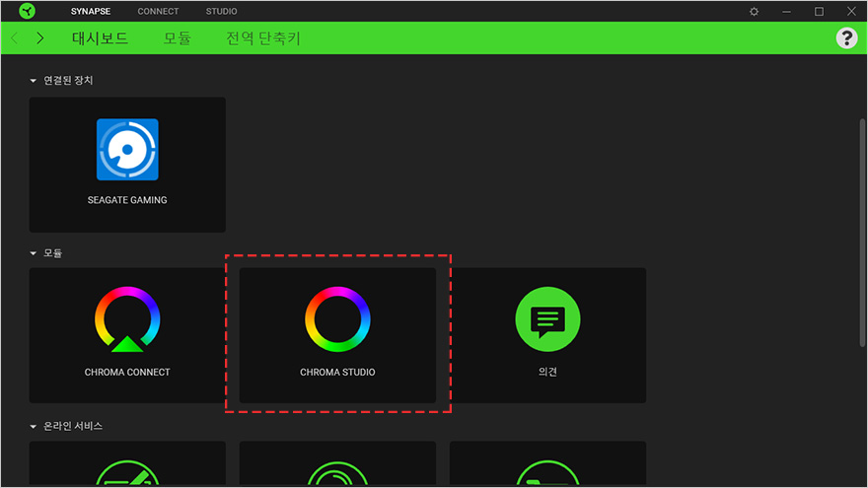The height and width of the screenshot is (488, 868).
Task: Click the vertical scrollbar
Action: tap(862, 233)
